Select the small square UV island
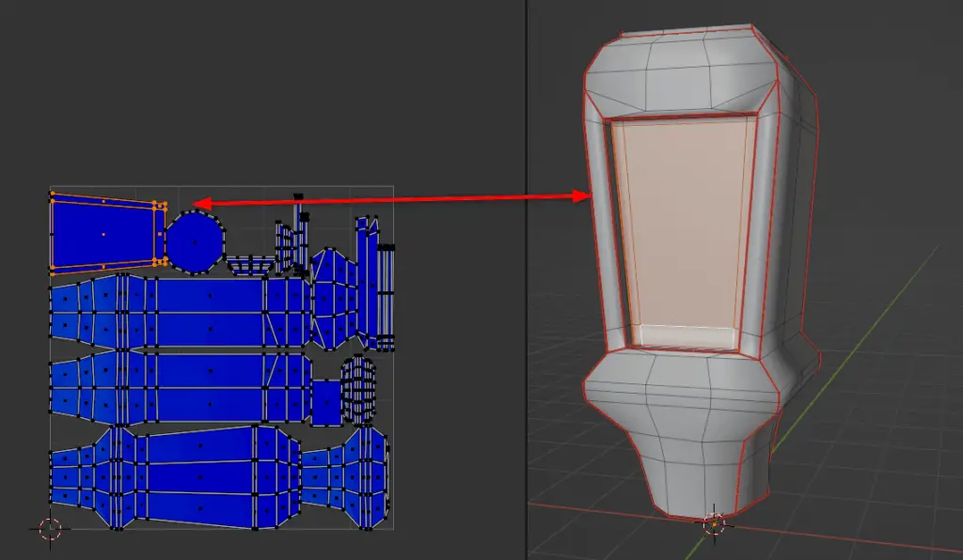Image resolution: width=963 pixels, height=560 pixels. 326,402
